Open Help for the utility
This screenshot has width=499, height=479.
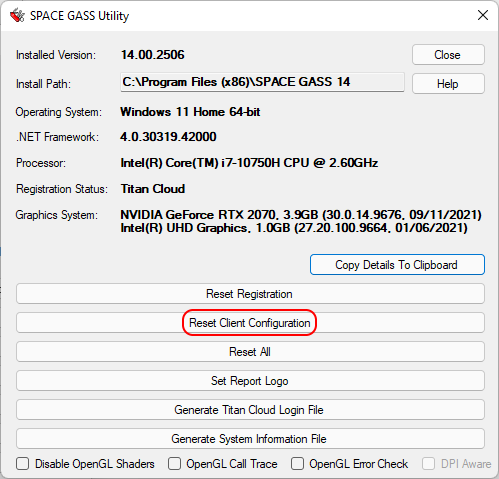click(448, 84)
